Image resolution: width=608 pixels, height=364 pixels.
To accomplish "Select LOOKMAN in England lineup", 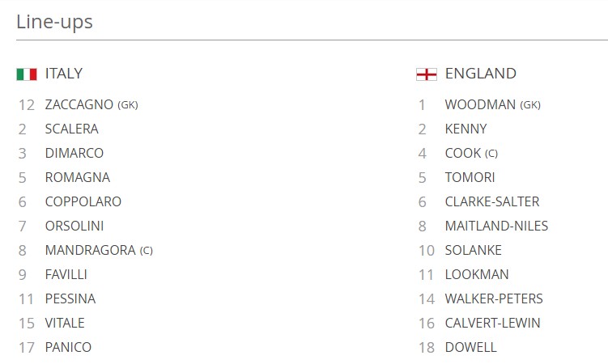I will (477, 274).
